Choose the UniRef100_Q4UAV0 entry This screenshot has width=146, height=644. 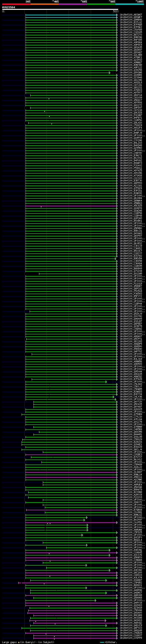pos(131,613)
